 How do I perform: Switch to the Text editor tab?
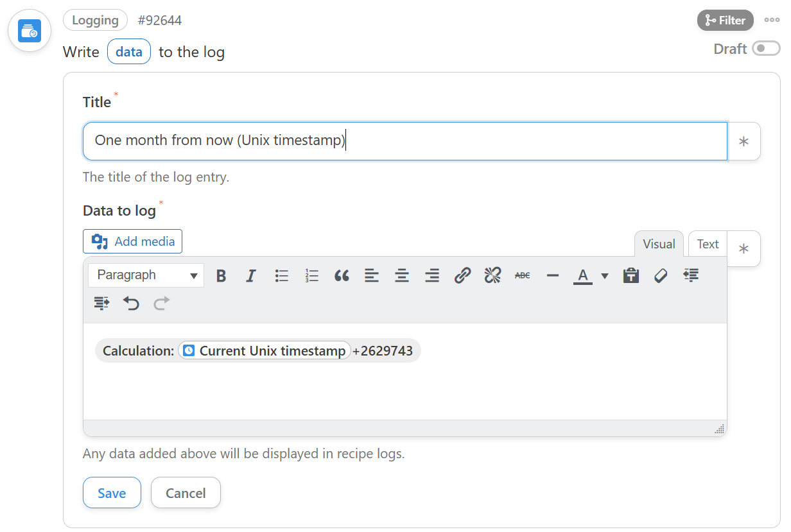(x=708, y=244)
